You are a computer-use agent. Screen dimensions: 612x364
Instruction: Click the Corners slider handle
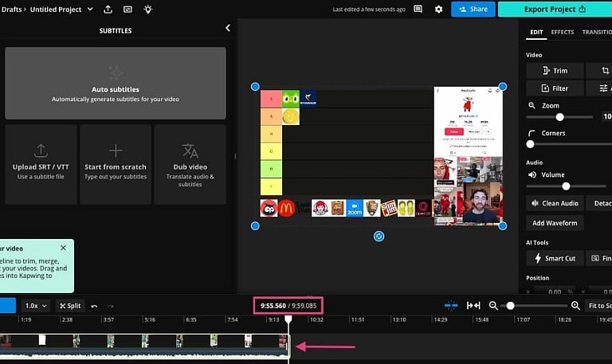[530, 144]
